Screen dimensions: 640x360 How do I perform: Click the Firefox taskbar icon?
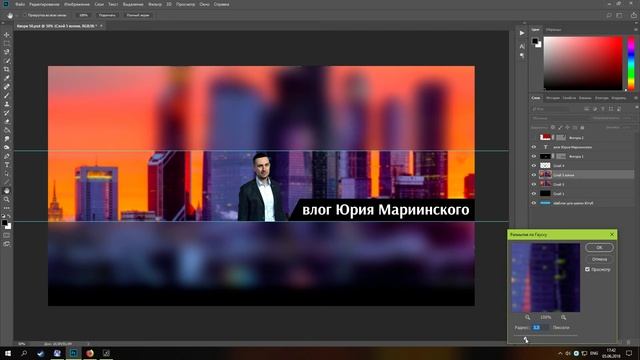[x=90, y=353]
